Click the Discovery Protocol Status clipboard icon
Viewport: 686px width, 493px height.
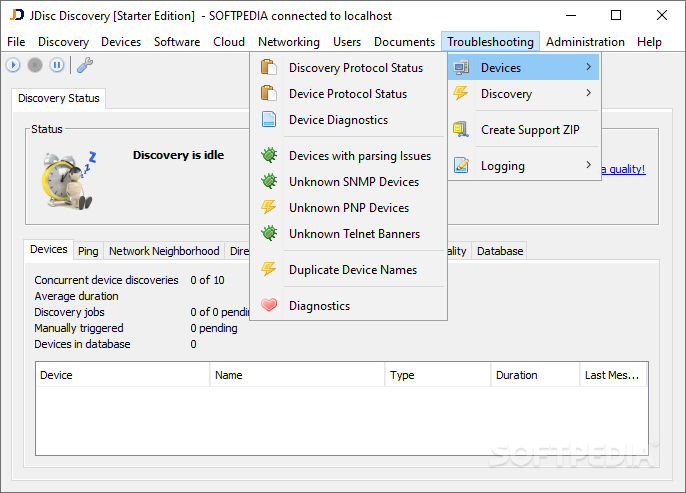(269, 67)
